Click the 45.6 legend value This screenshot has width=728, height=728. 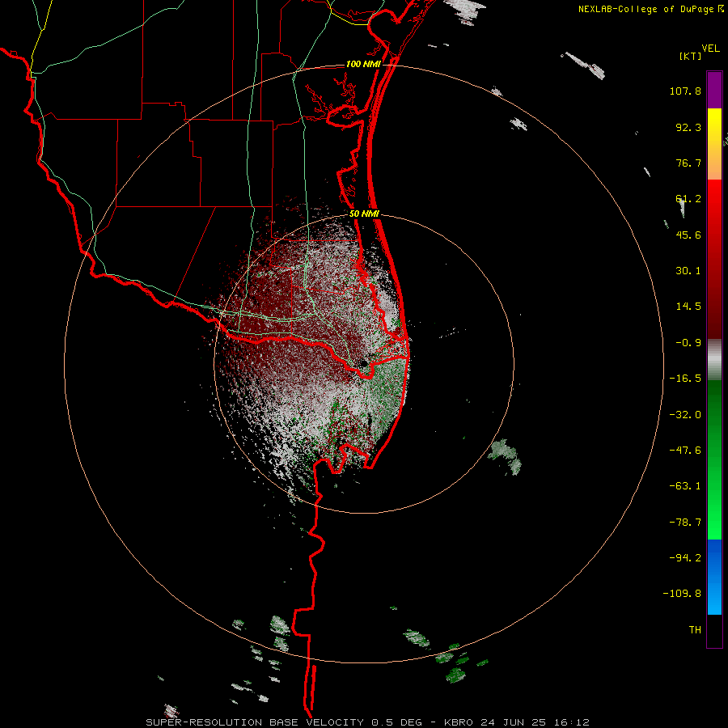pos(688,235)
